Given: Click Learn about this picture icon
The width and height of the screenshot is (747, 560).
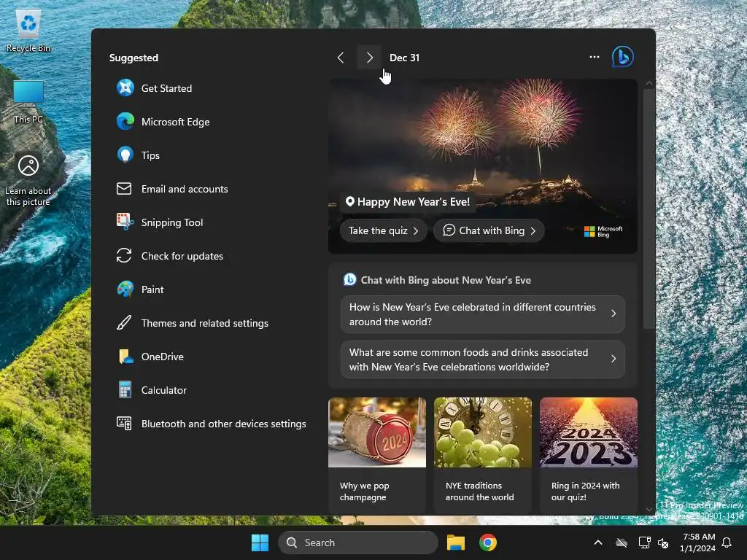Looking at the screenshot, I should [x=28, y=180].
